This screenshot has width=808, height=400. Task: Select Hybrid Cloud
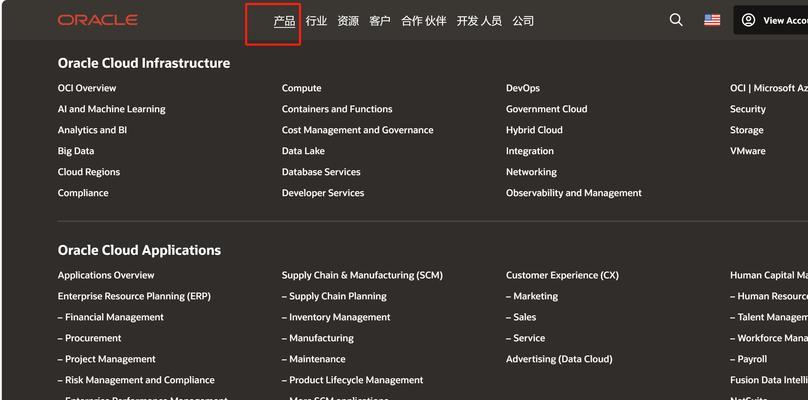click(x=534, y=130)
